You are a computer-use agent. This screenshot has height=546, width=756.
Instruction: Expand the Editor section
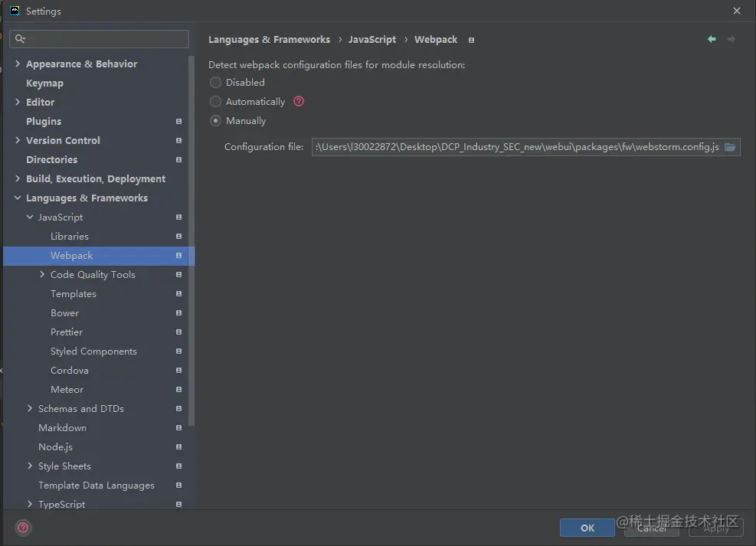pyautogui.click(x=18, y=102)
